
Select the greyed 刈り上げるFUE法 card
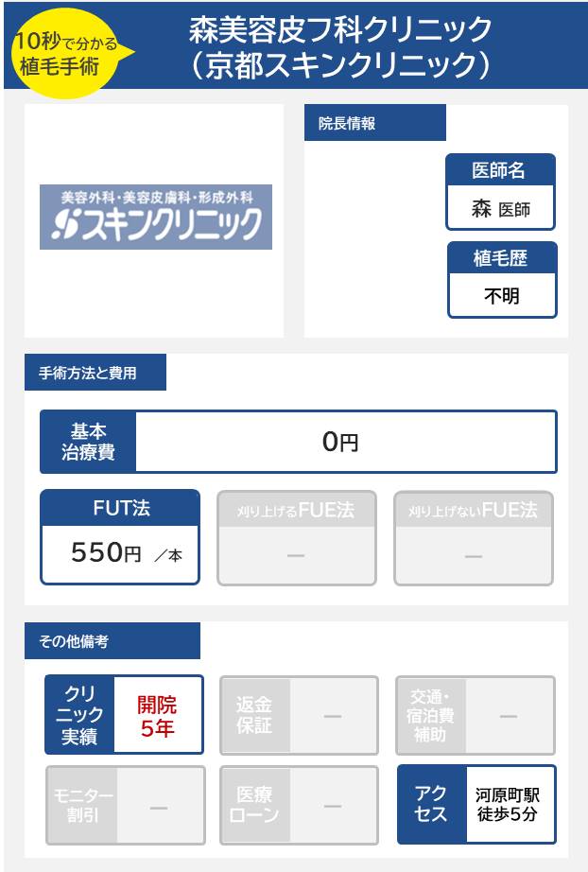[297, 537]
